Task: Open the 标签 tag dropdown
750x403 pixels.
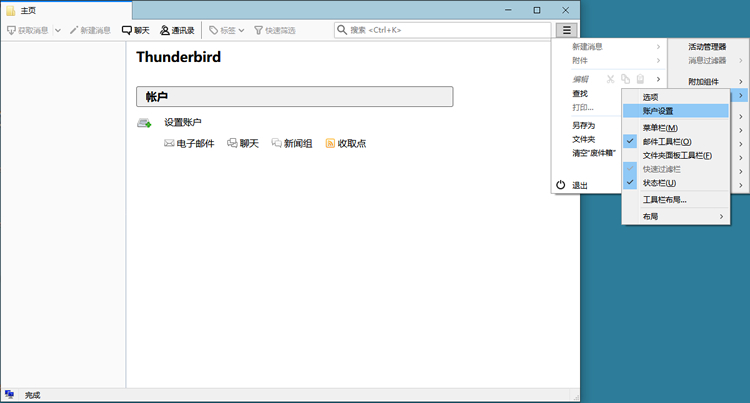Action: click(227, 30)
